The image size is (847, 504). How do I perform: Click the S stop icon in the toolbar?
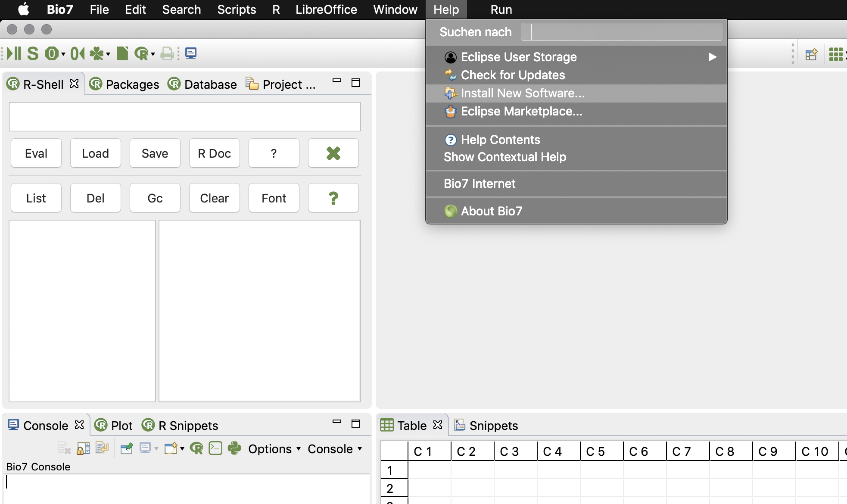[33, 53]
